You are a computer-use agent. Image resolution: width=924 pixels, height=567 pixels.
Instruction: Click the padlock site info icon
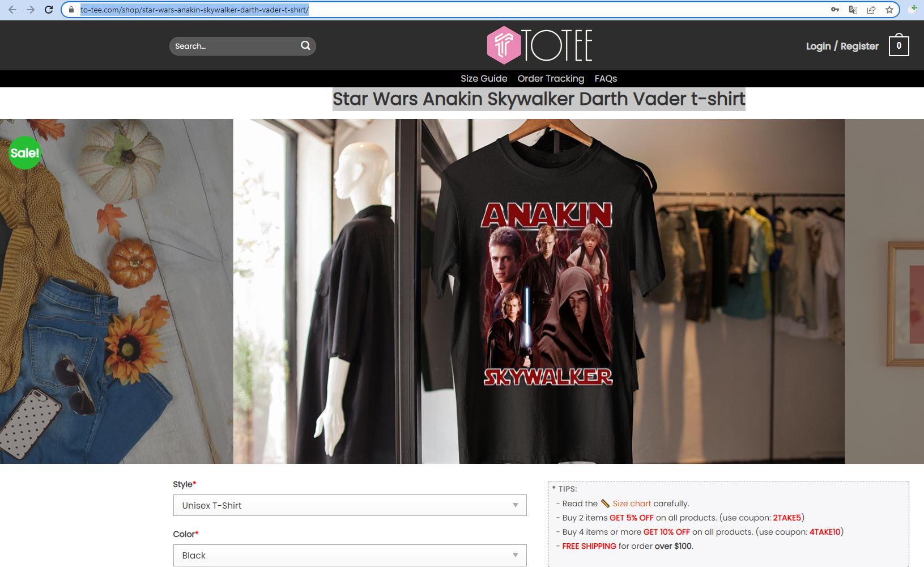click(x=71, y=10)
